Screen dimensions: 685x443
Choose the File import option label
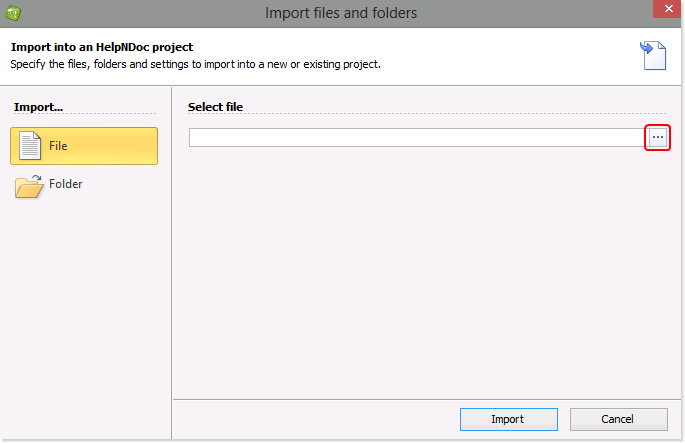tap(58, 146)
